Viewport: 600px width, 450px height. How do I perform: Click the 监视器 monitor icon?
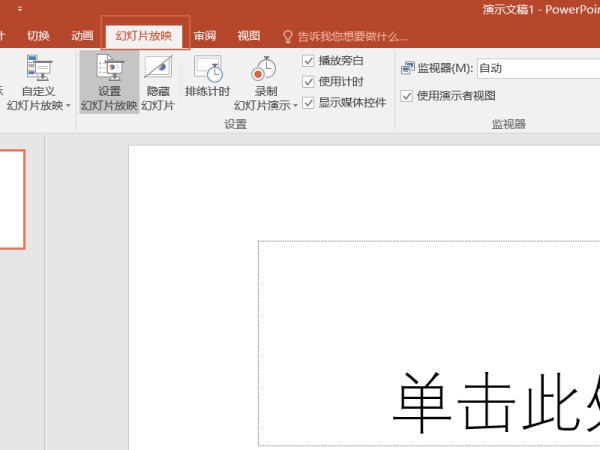click(x=407, y=68)
